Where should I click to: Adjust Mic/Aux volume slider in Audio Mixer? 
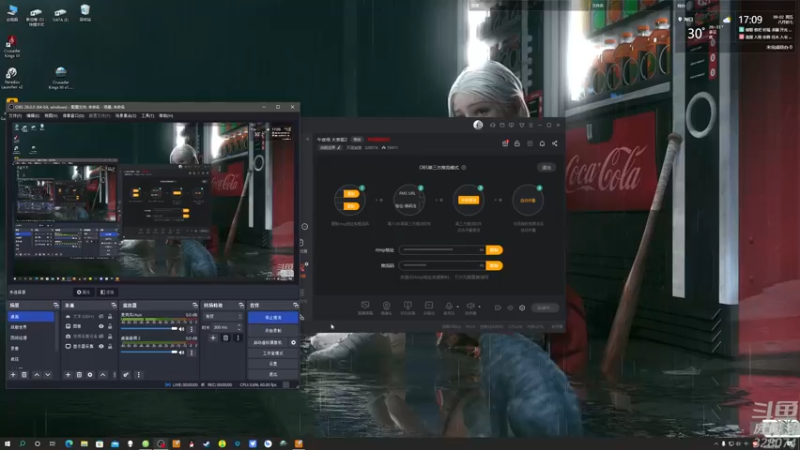pyautogui.click(x=149, y=329)
